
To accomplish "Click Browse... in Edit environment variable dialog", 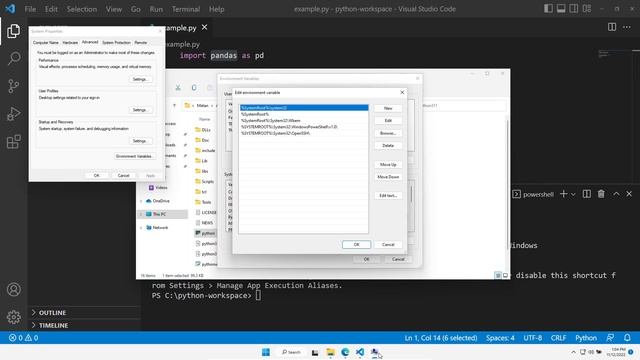I will pyautogui.click(x=388, y=133).
